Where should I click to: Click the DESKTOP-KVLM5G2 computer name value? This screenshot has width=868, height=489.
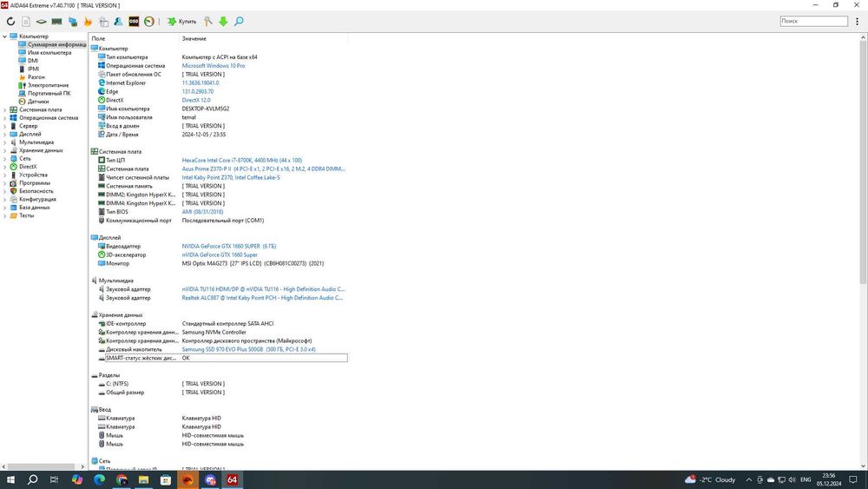pyautogui.click(x=206, y=109)
